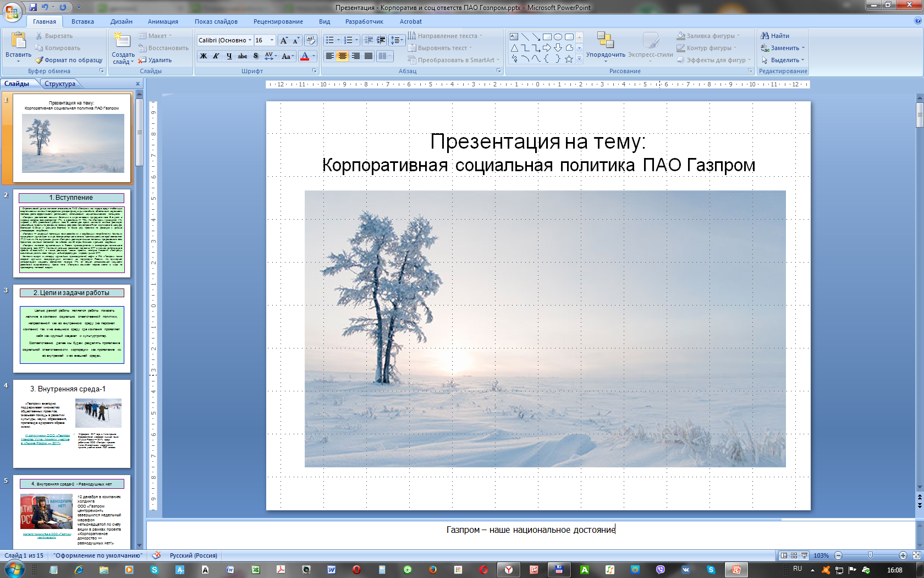Open the font size 16 dropdown

(x=272, y=40)
